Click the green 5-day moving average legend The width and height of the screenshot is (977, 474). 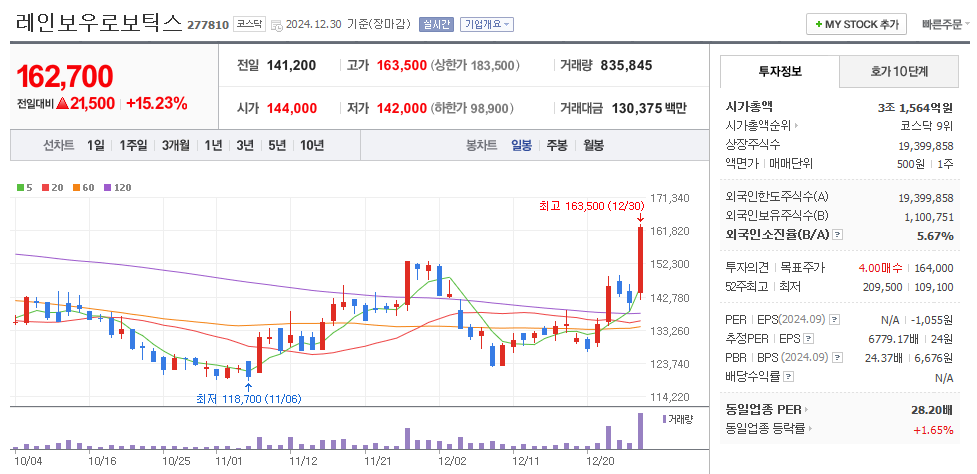[24, 187]
